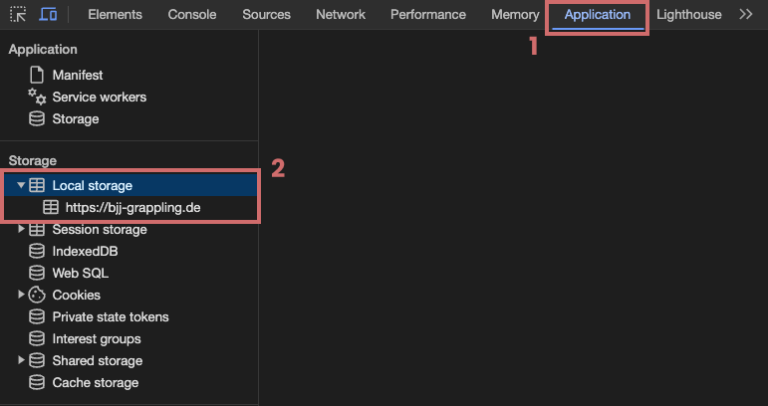Screen dimensions: 768x406
Task: Switch to the Network tab
Action: click(x=340, y=15)
